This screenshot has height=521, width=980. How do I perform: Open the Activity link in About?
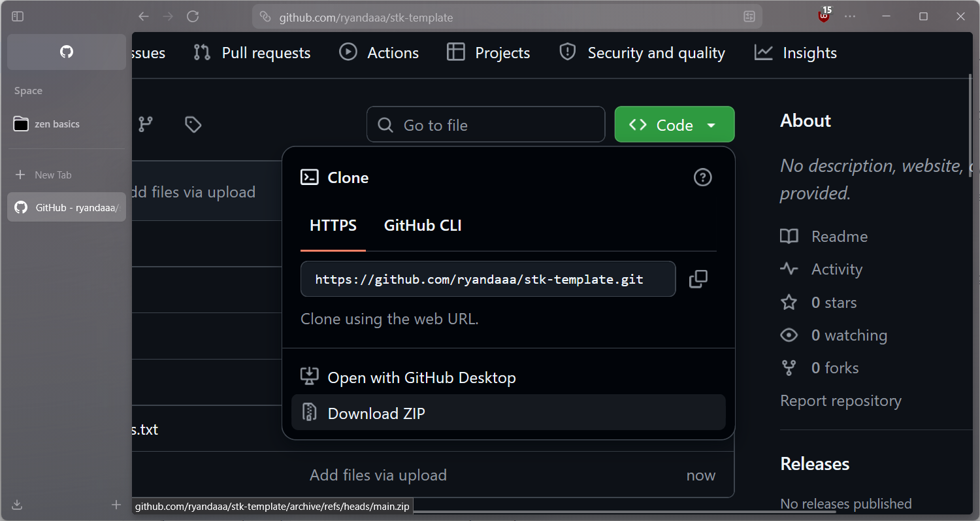click(822, 269)
